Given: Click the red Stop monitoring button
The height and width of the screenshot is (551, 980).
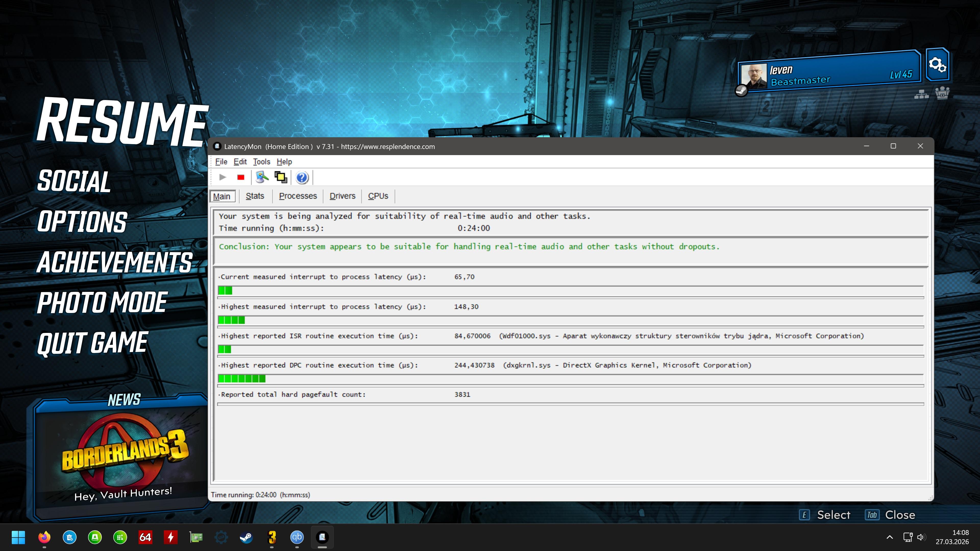Looking at the screenshot, I should coord(240,178).
